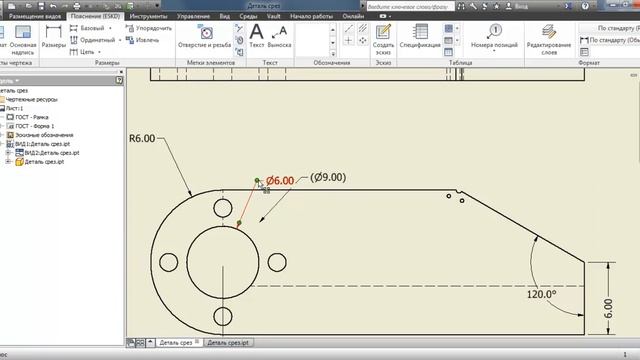Expand the ВИД2:Деталь срез.ipt tree node
Screen dimensions: 640x360
pyautogui.click(x=8, y=153)
